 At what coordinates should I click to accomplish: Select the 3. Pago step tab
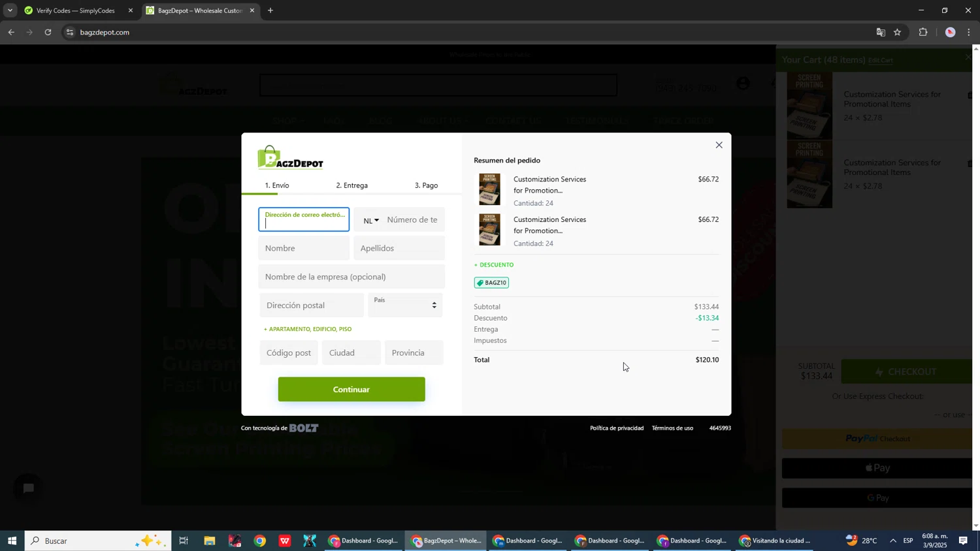point(426,185)
